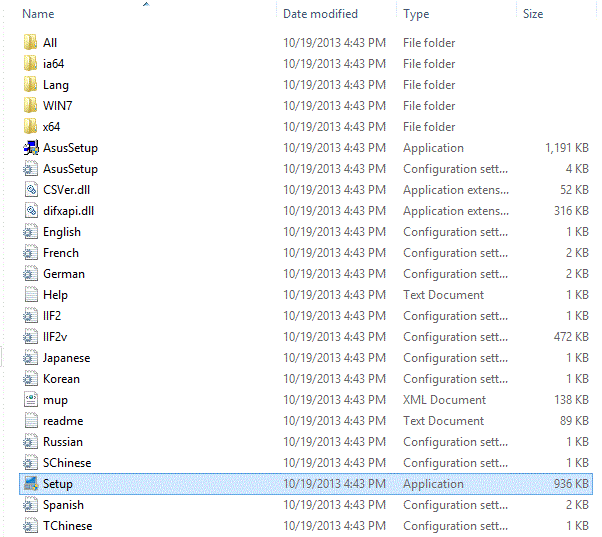The image size is (602, 537).
Task: Sort by the Type column header
Action: tap(416, 14)
